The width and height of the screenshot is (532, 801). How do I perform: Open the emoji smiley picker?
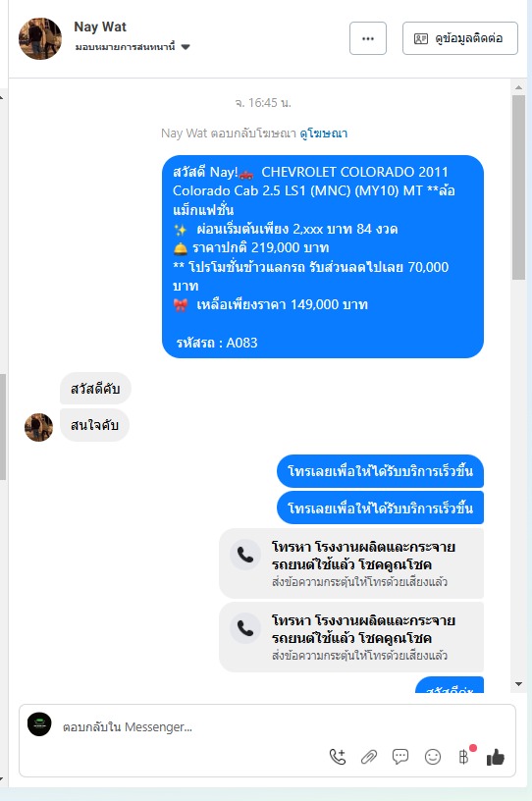pos(433,757)
